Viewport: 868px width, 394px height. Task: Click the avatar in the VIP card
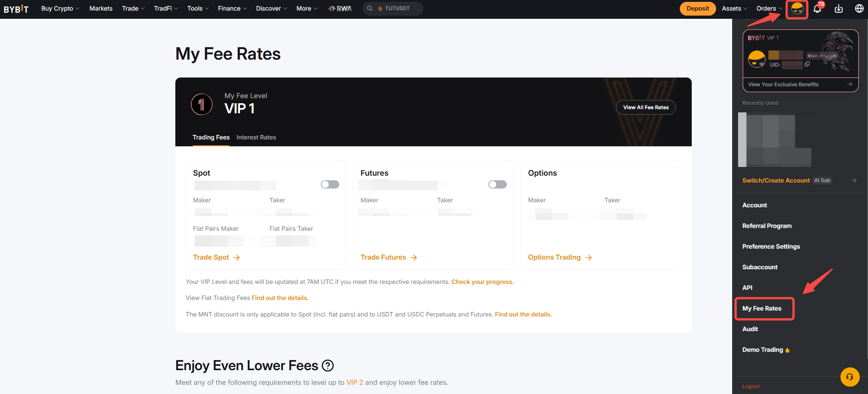pos(757,59)
